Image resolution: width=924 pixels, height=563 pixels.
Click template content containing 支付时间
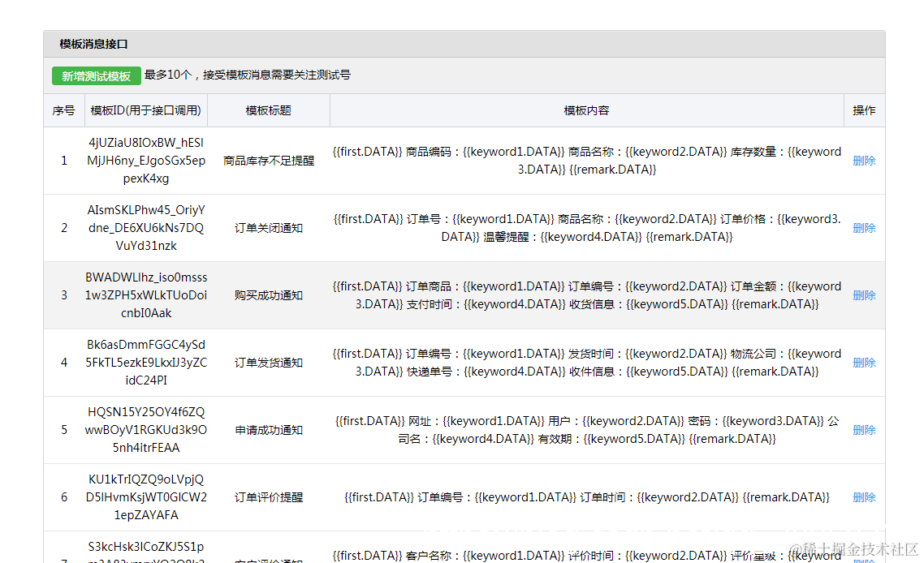(x=587, y=295)
